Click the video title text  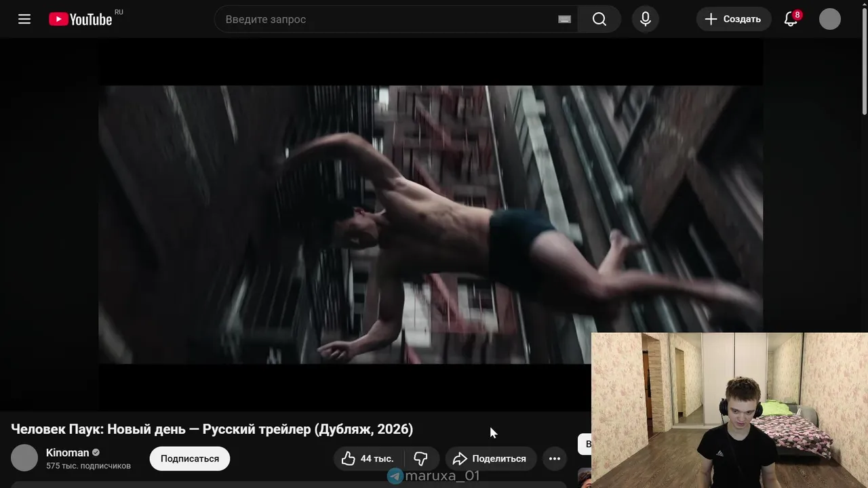pos(212,429)
